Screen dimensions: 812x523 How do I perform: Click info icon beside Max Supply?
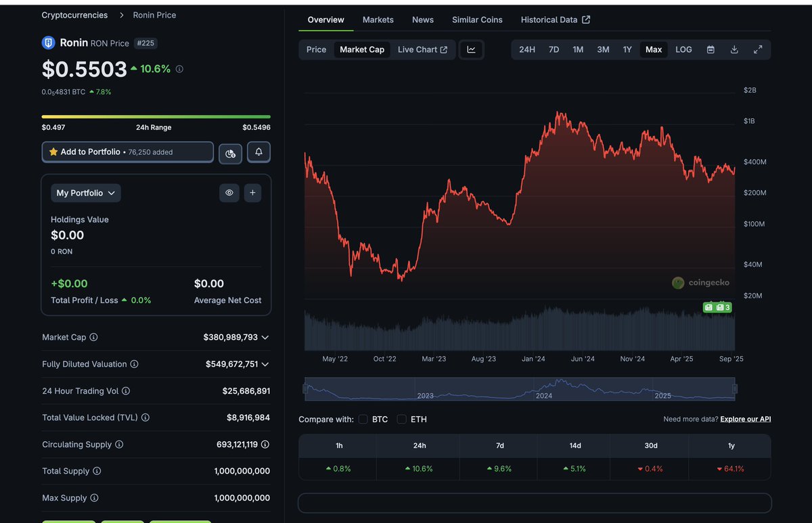(x=94, y=498)
